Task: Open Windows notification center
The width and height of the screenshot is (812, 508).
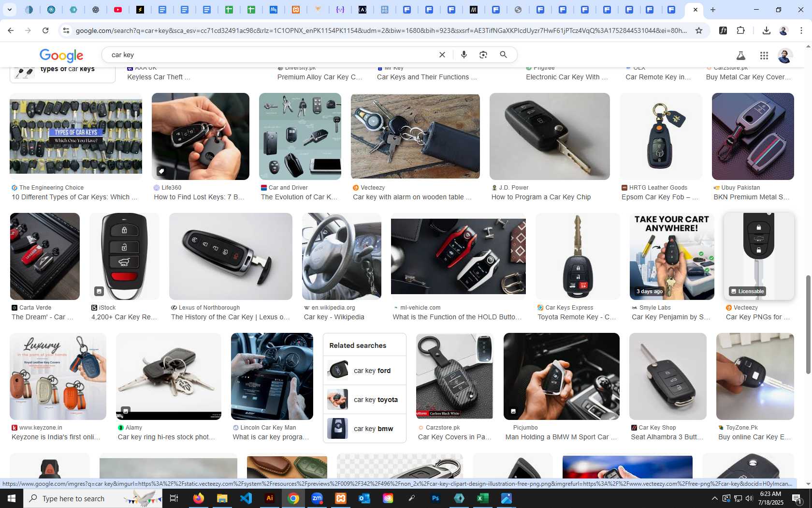Action: pos(797,498)
